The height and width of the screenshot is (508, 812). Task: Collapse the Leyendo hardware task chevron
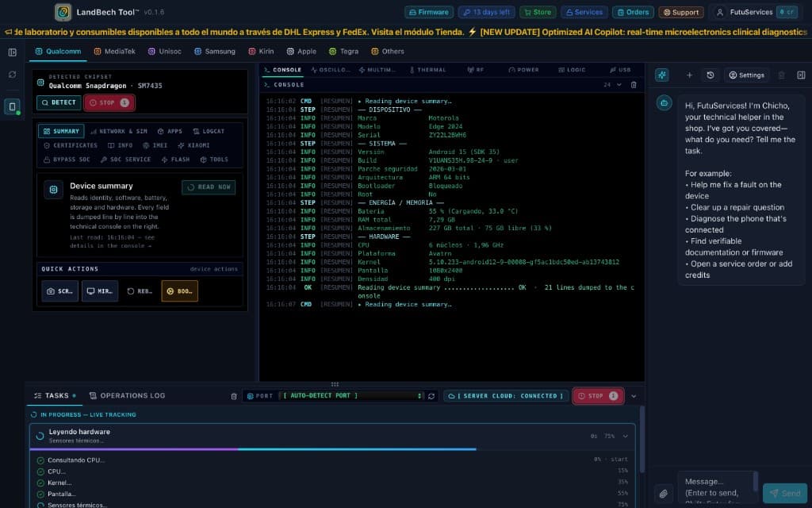click(626, 436)
